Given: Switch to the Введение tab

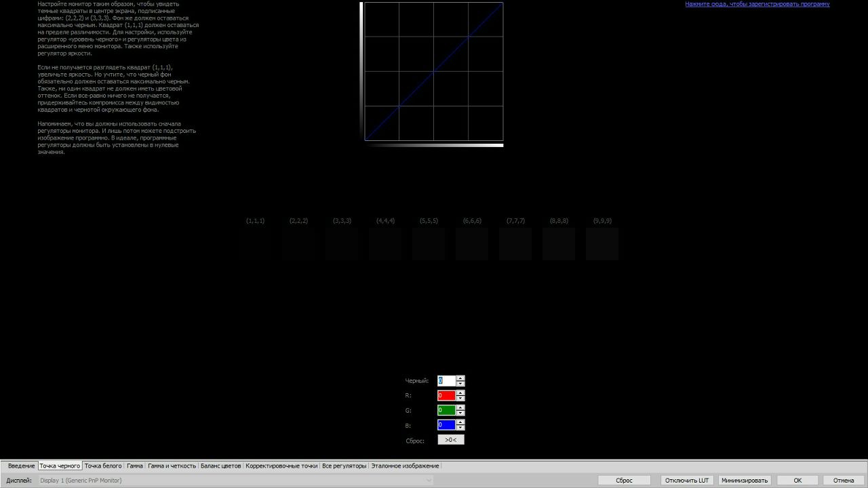Looking at the screenshot, I should [x=21, y=466].
